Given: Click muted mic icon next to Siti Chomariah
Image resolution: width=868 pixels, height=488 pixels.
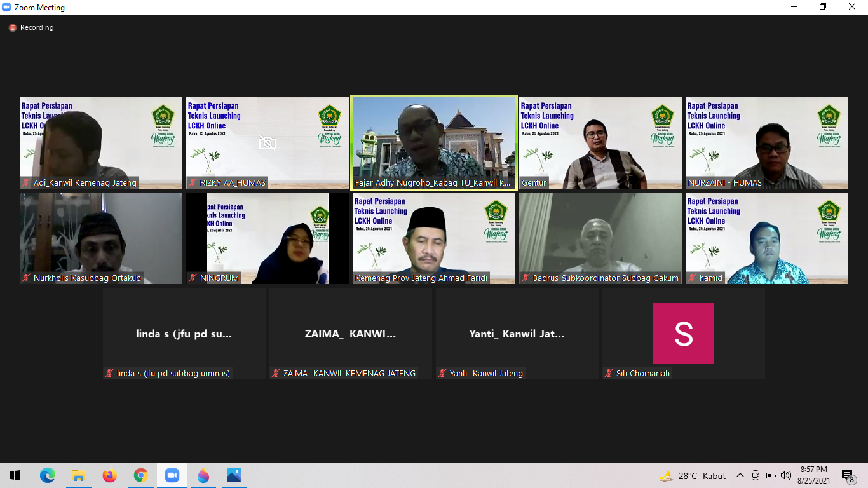Looking at the screenshot, I should point(609,374).
